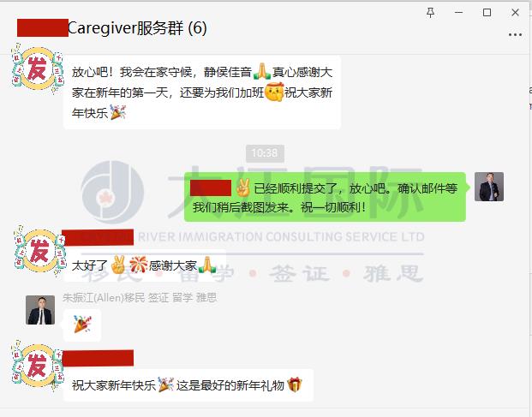Screen dimensions: 532x417
Task: Click the 太好了 感谢大家 message bubble
Action: click(x=145, y=265)
